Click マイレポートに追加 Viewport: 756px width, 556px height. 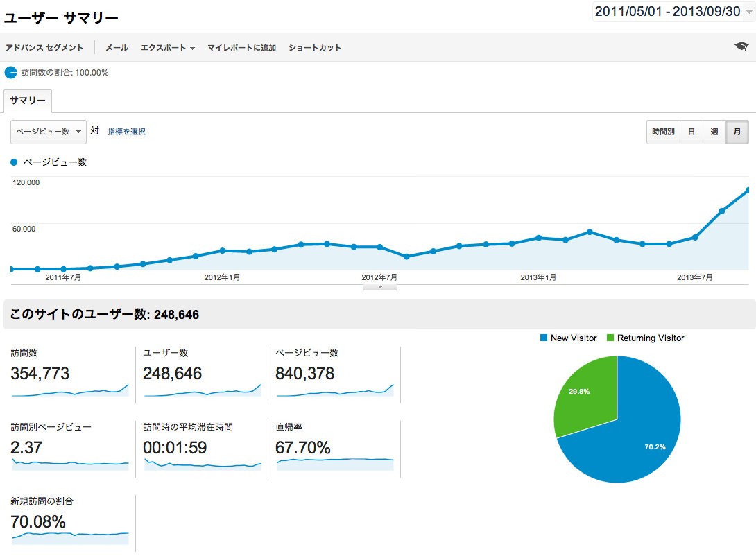pyautogui.click(x=241, y=48)
